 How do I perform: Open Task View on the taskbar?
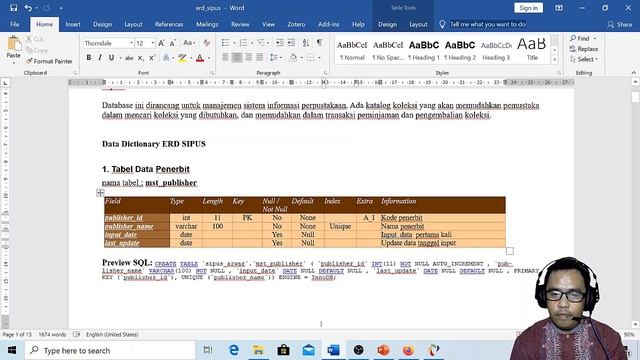tap(208, 350)
